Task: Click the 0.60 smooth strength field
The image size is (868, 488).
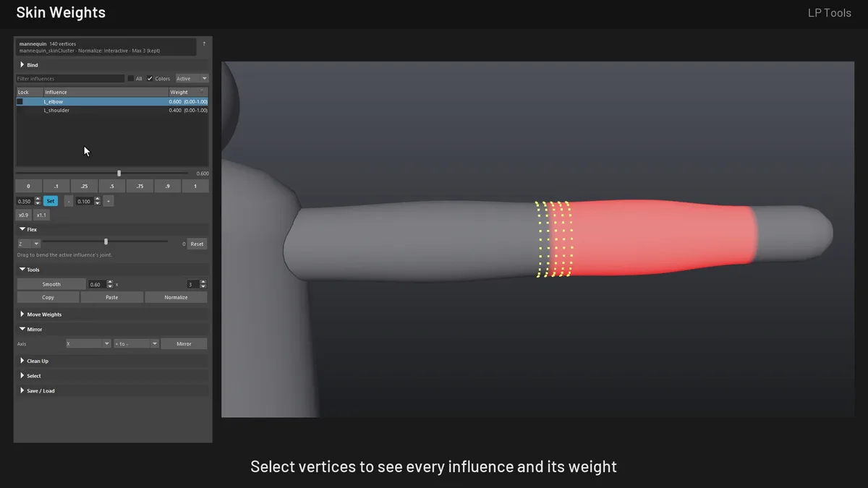Action: [97, 284]
